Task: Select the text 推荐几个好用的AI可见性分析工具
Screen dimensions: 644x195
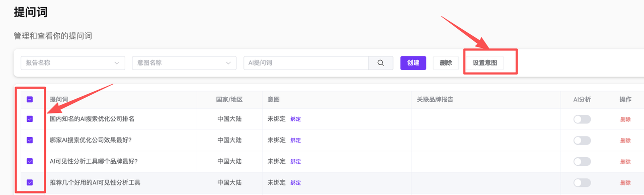Action: 95,183
